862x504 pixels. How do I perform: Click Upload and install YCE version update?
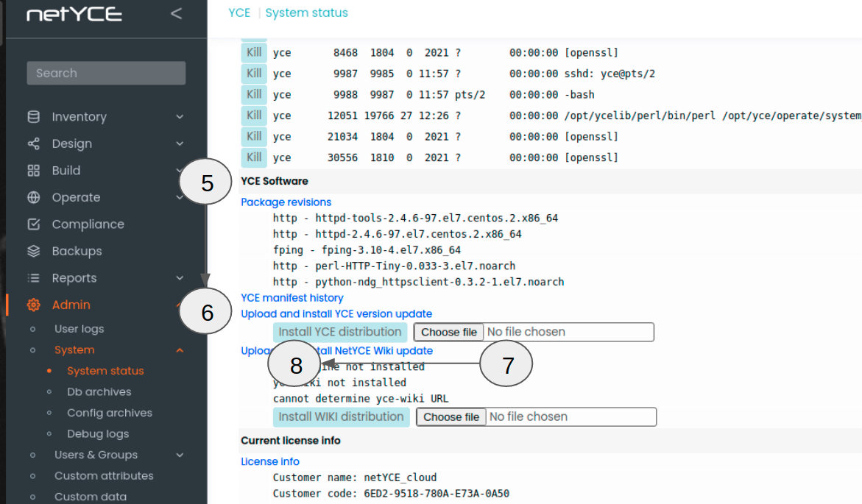[336, 314]
